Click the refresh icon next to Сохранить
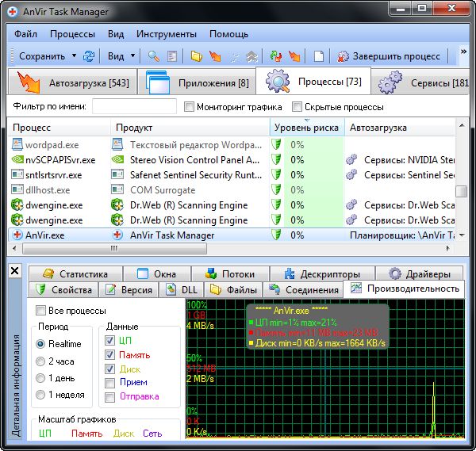The height and width of the screenshot is (451, 476). point(89,56)
